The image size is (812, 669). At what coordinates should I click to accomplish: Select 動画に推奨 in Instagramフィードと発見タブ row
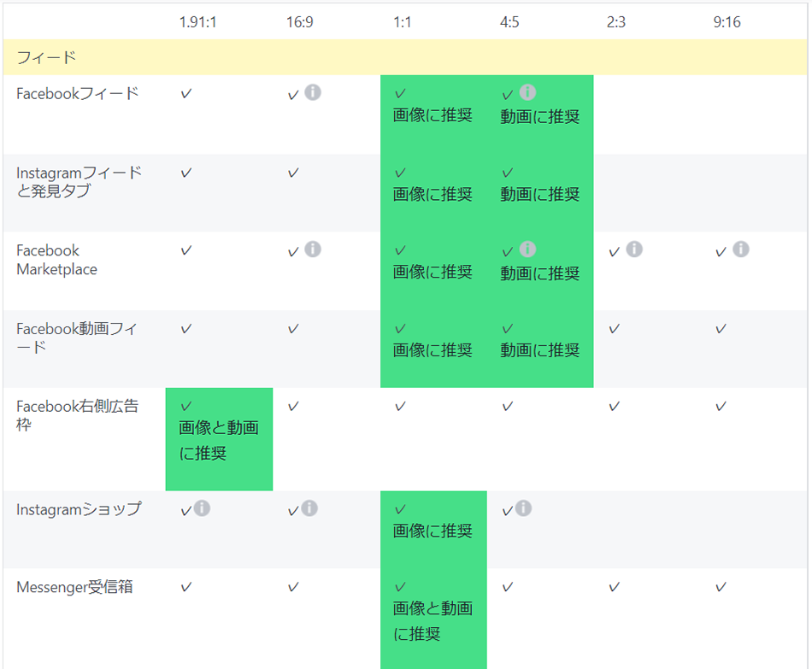(539, 194)
